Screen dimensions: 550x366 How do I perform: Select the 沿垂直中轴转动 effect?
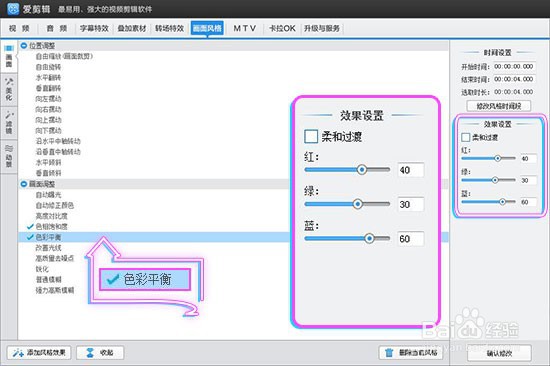point(58,152)
